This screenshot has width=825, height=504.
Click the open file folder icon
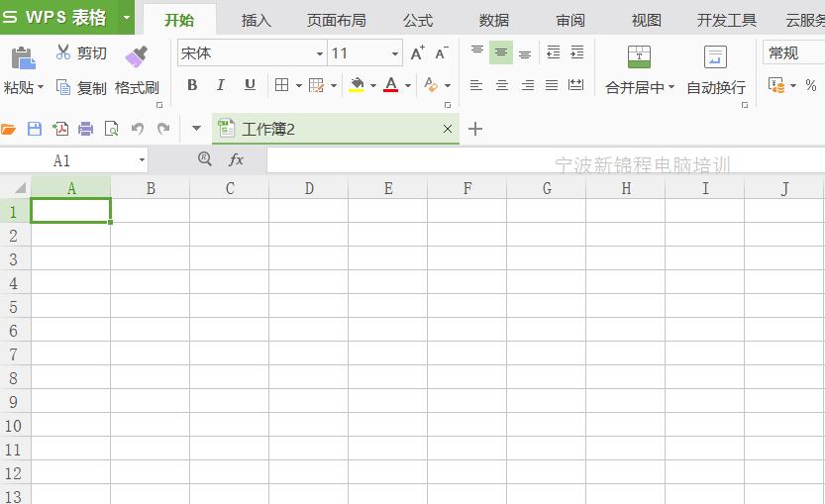[x=8, y=129]
